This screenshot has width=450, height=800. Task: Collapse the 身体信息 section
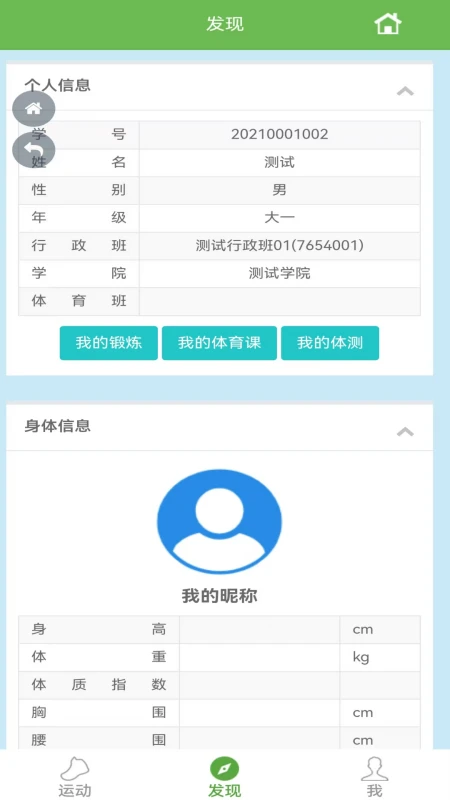(x=406, y=432)
